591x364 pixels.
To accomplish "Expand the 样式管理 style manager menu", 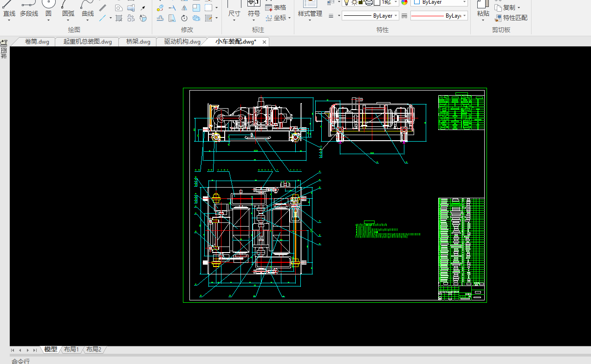I will [310, 20].
